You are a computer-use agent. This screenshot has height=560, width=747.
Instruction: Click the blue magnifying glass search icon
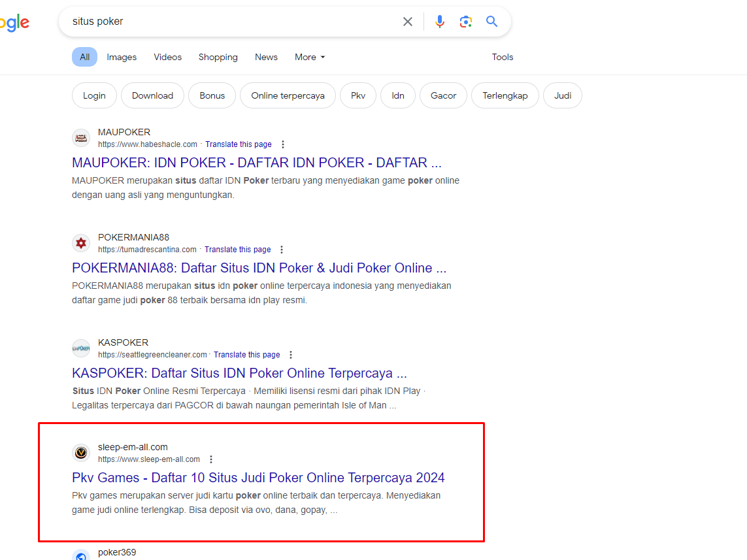click(x=492, y=22)
